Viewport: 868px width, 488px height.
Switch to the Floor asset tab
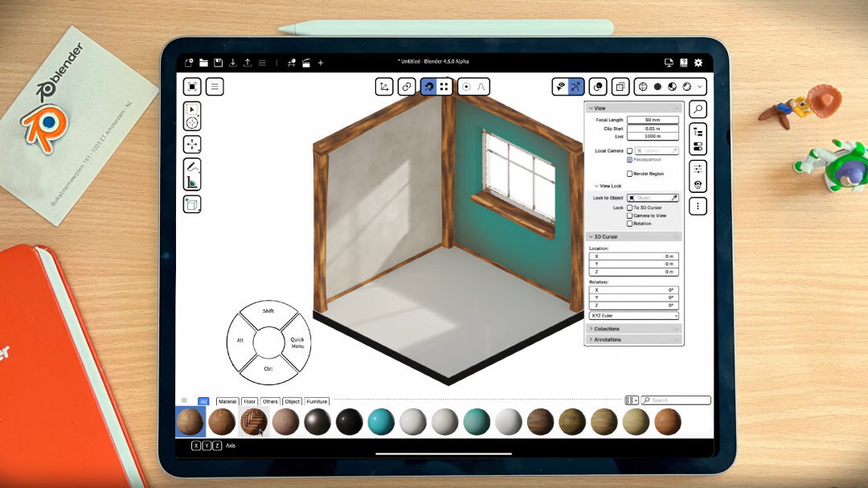point(250,401)
